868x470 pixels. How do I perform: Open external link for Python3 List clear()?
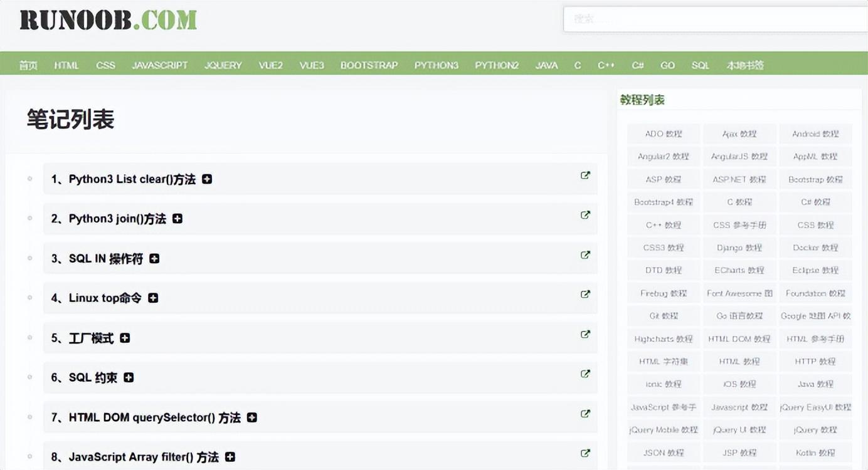[585, 175]
